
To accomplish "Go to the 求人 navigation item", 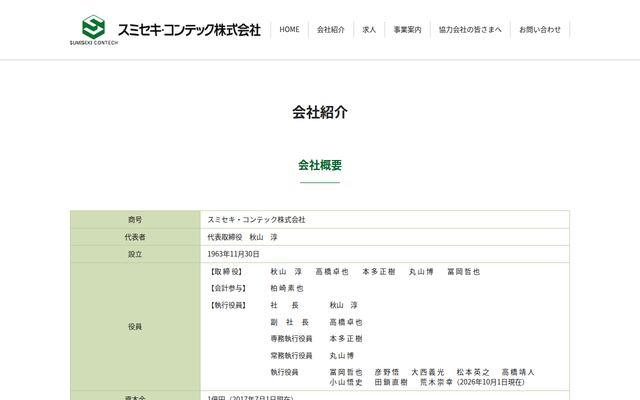I will [x=369, y=30].
